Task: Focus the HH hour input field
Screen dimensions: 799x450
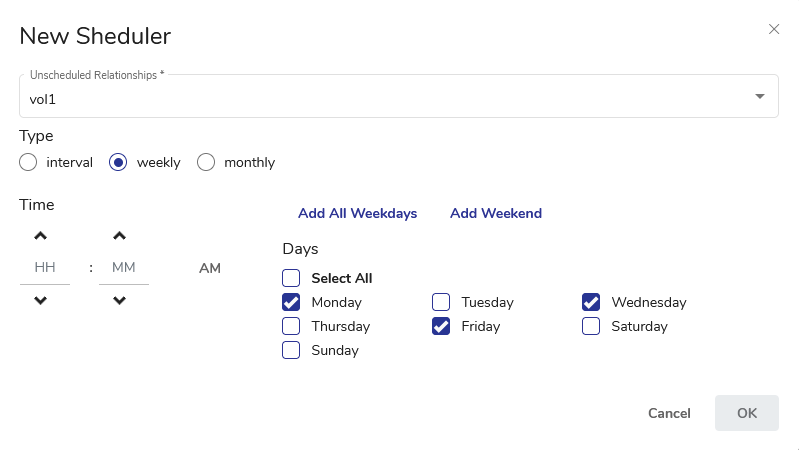Action: [x=45, y=268]
